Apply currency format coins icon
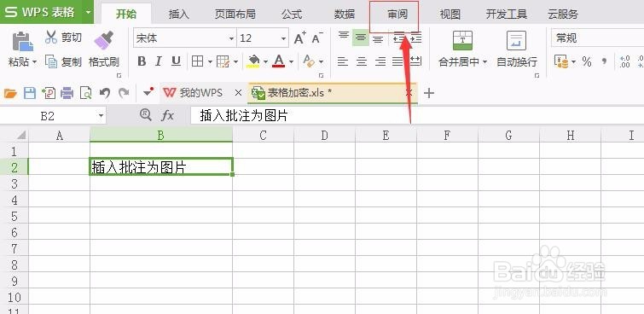The image size is (644, 314). point(560,61)
